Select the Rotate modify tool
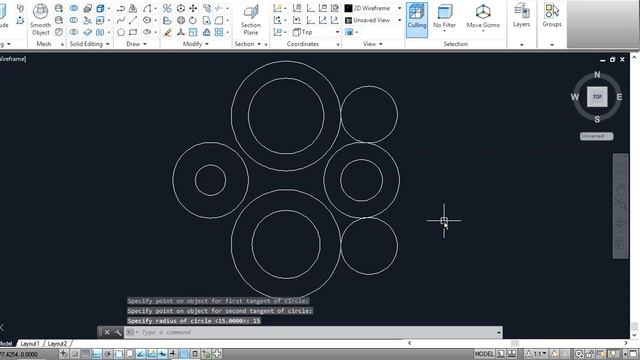The image size is (640, 360). 193,20
